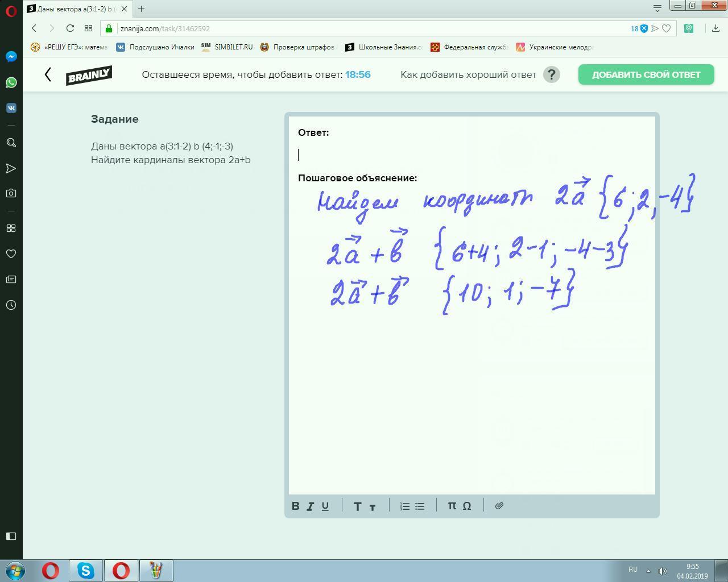The image size is (728, 582).
Task: Insert a bulleted list
Action: point(420,506)
